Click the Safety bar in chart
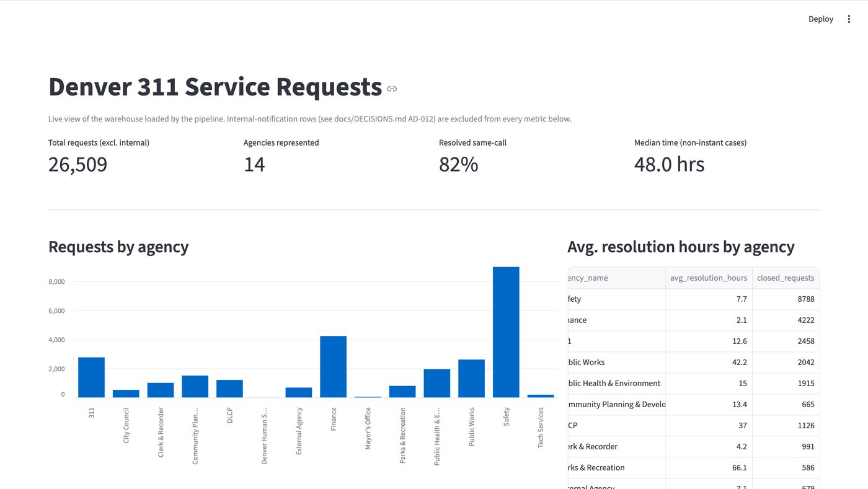The height and width of the screenshot is (489, 868). click(x=506, y=332)
